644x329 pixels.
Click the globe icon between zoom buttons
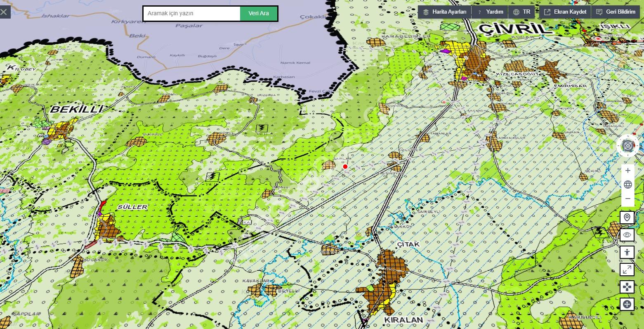pos(627,185)
